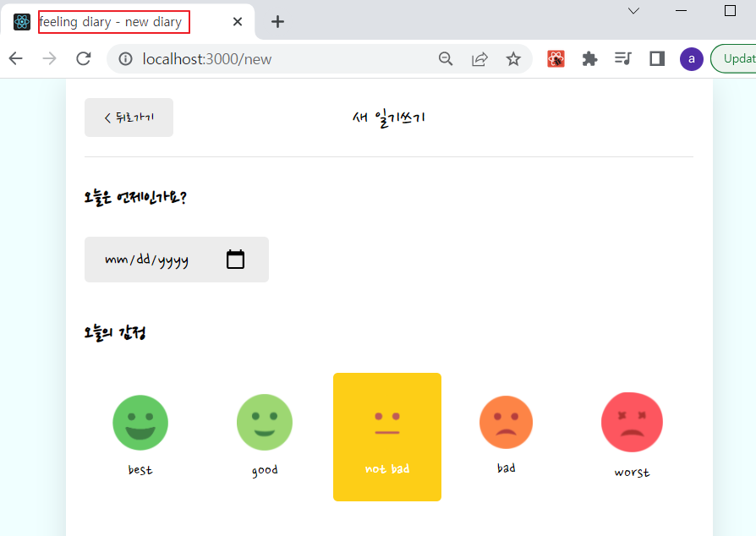Select the 'feeling diary - new diary' tab
Viewport: 756px width, 536px height.
[x=128, y=22]
